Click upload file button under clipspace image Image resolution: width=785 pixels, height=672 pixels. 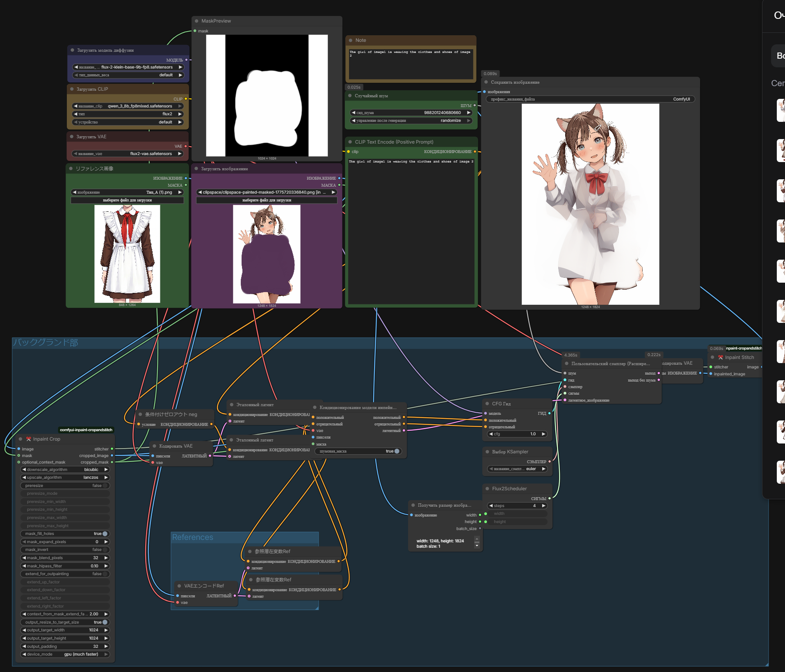(x=267, y=200)
